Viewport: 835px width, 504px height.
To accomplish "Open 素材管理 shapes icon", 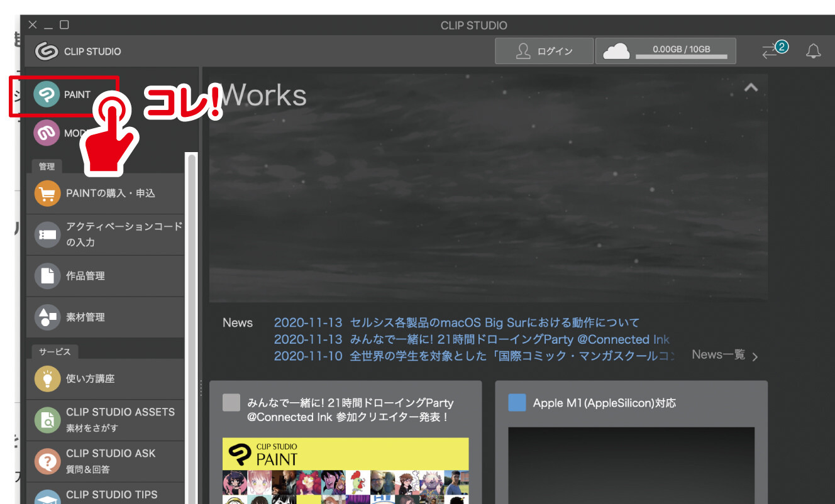I will pos(47,317).
